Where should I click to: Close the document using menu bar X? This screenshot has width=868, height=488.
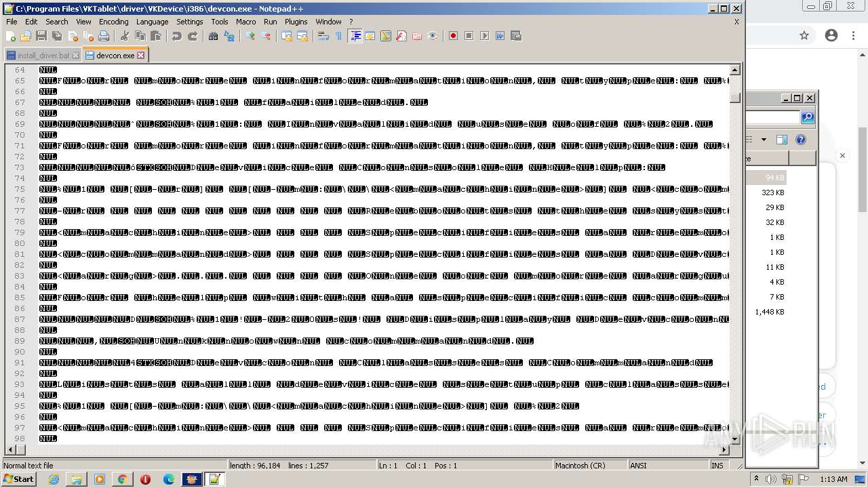(x=736, y=22)
